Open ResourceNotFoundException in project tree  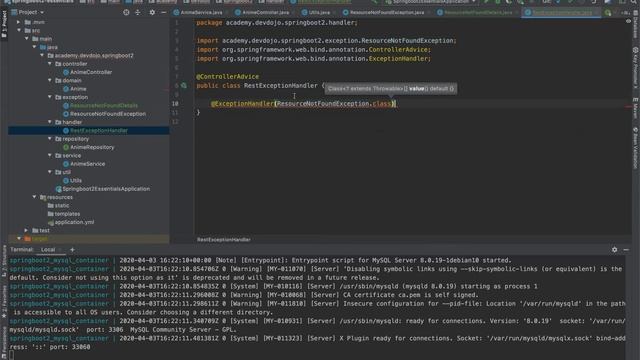(108, 114)
